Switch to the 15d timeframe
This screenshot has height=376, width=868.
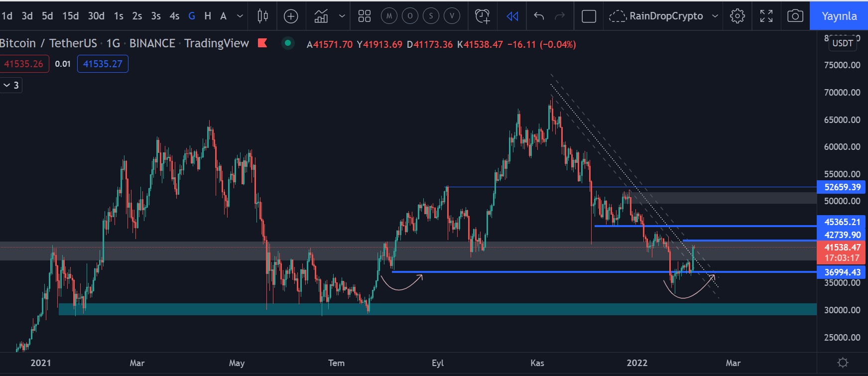click(x=71, y=16)
